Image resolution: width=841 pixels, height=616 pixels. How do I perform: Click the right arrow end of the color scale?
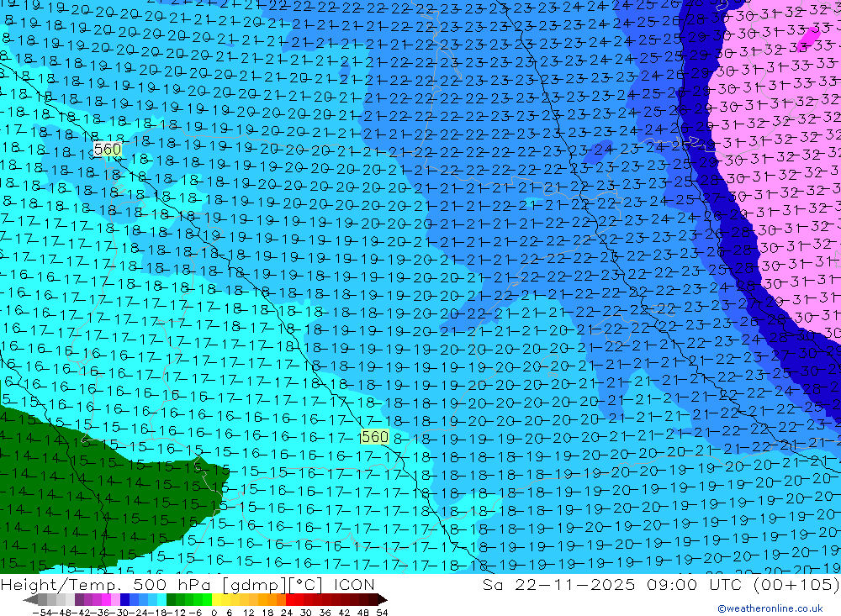[x=383, y=599]
